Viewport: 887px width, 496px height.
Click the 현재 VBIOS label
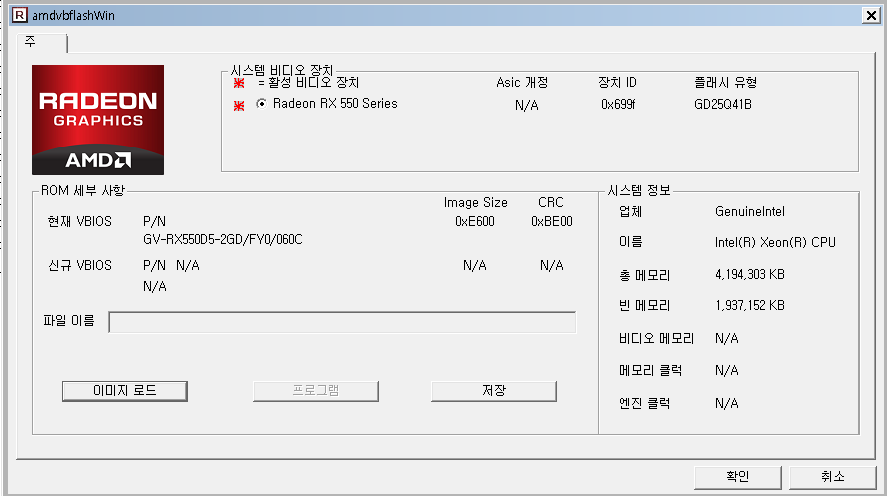pos(80,221)
